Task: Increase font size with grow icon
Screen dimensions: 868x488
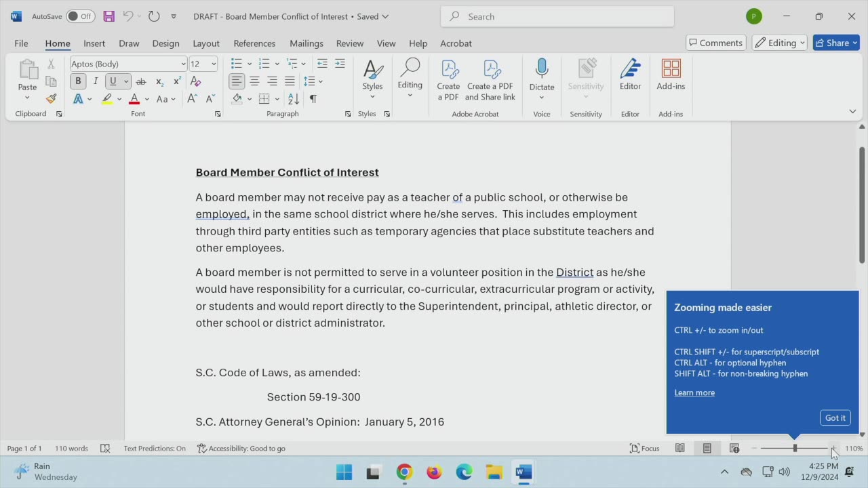Action: tap(192, 99)
